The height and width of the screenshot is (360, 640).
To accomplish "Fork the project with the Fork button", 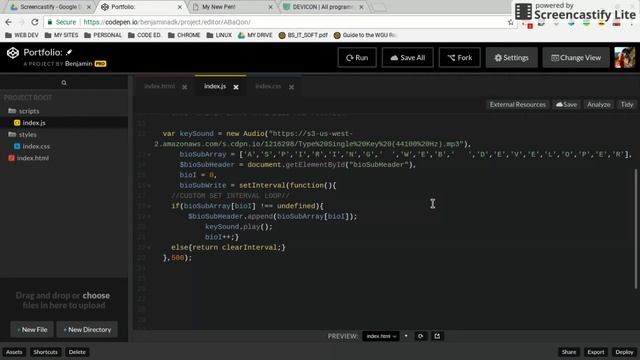I will [x=460, y=58].
